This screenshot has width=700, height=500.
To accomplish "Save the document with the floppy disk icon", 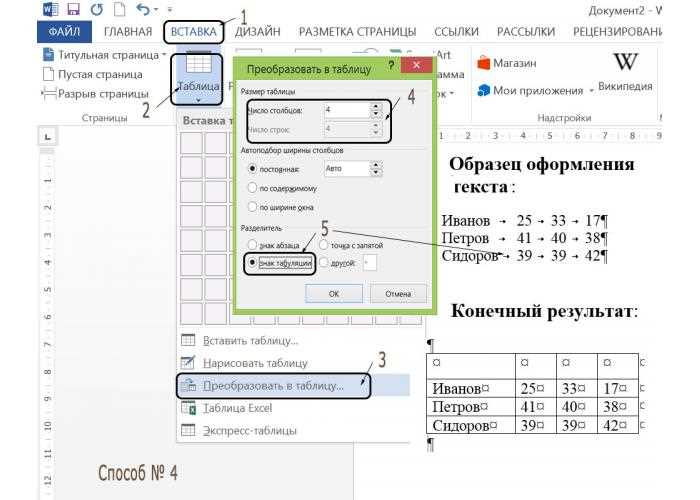I will (x=73, y=8).
